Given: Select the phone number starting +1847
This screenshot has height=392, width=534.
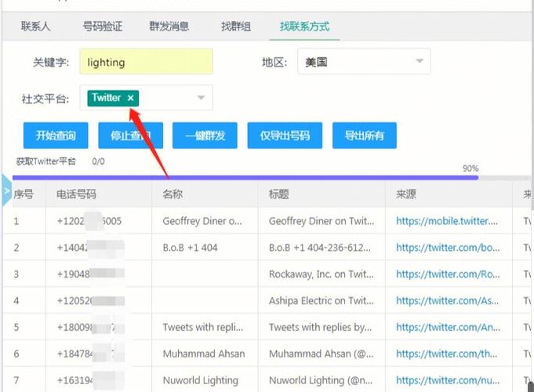Looking at the screenshot, I should (91, 354).
